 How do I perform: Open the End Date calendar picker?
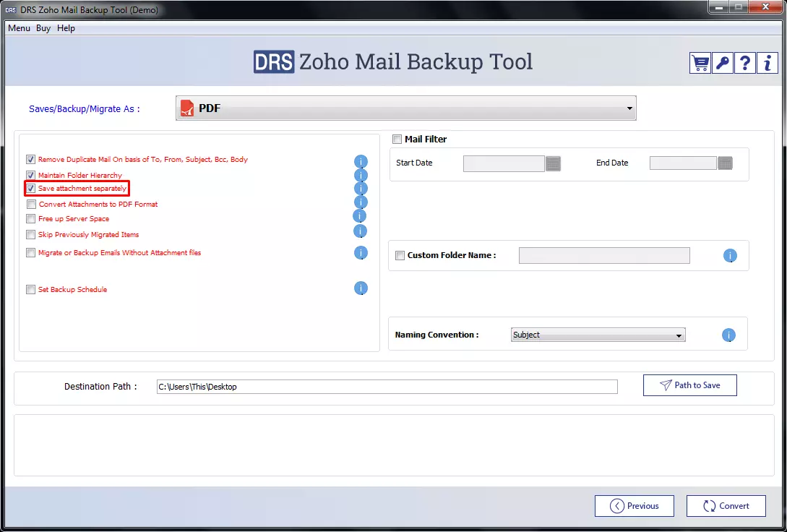point(726,163)
